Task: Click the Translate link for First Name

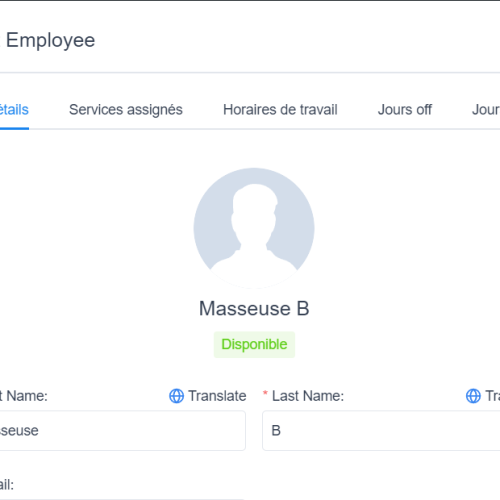Action: (217, 396)
